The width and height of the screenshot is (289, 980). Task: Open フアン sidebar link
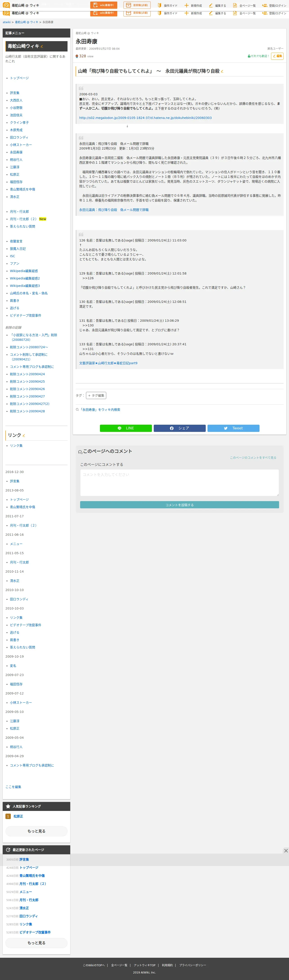[x=14, y=264]
